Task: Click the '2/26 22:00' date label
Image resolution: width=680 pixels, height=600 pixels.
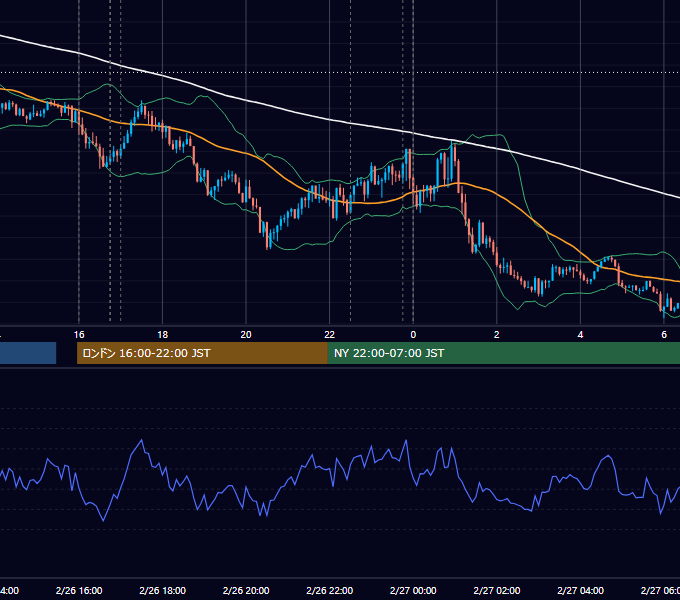Action: coord(330,590)
